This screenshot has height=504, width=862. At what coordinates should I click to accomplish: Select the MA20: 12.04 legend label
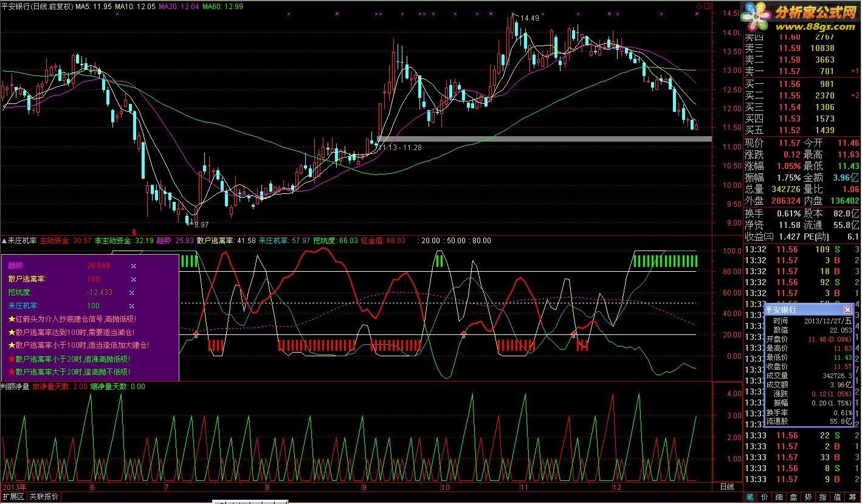[179, 6]
